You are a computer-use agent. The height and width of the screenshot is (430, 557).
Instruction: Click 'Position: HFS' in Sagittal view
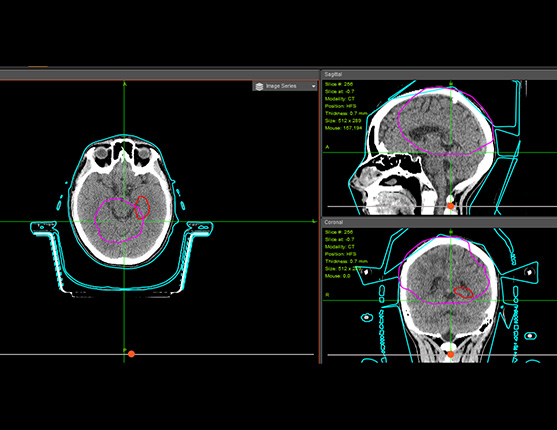point(340,106)
